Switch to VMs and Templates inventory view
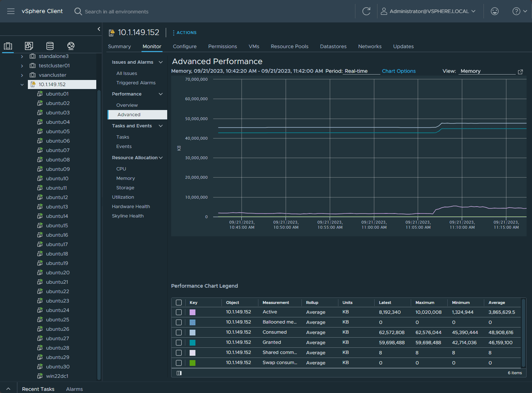532x393 pixels. coord(29,46)
